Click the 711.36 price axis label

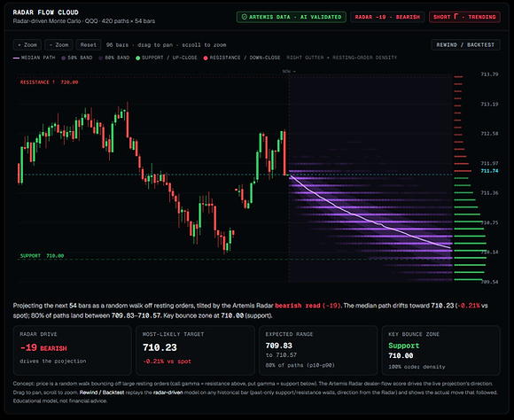pyautogui.click(x=489, y=193)
